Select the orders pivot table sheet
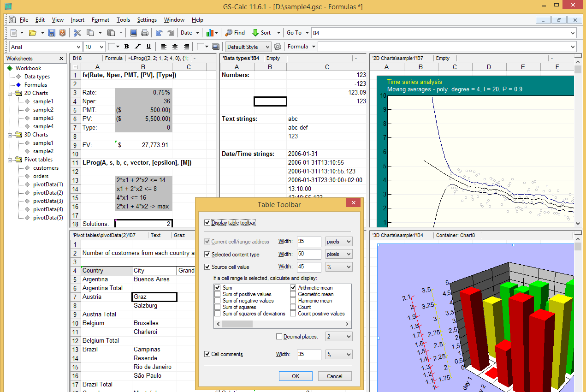This screenshot has height=392, width=586. [x=41, y=176]
